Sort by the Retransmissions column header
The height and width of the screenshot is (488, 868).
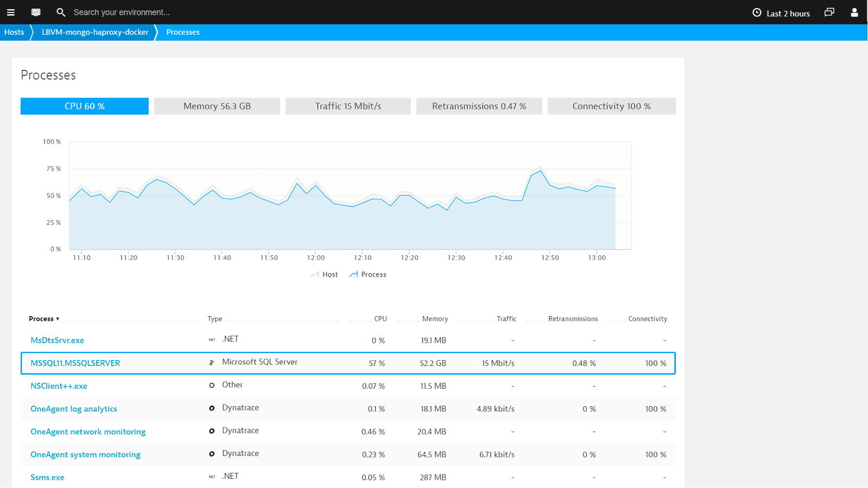573,319
